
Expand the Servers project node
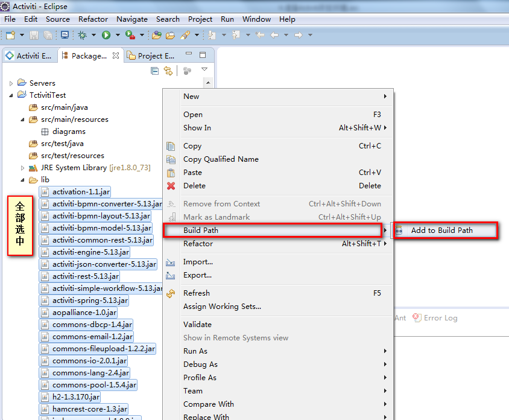11,83
